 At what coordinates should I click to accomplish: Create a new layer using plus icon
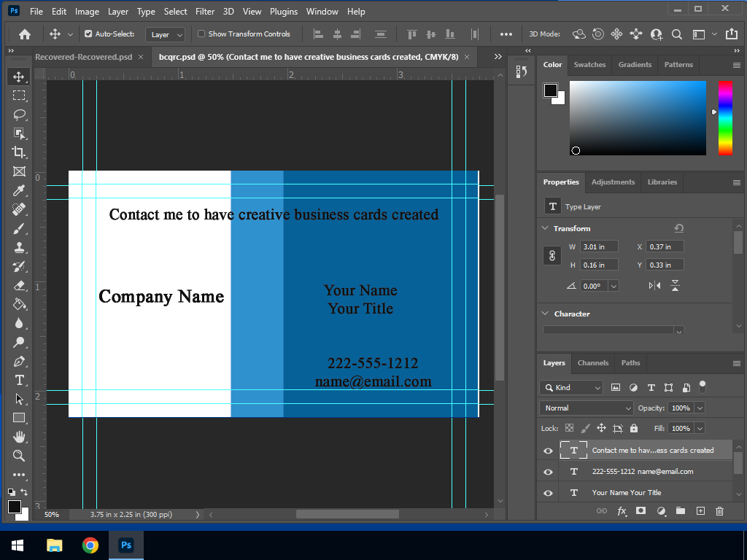[700, 511]
